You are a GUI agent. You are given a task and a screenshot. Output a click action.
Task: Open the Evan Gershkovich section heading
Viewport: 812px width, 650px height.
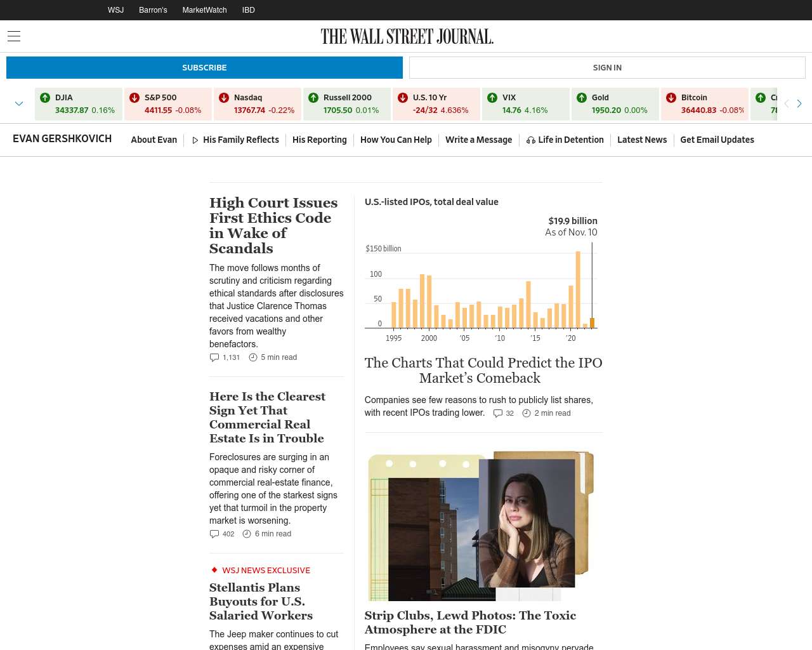pyautogui.click(x=62, y=139)
